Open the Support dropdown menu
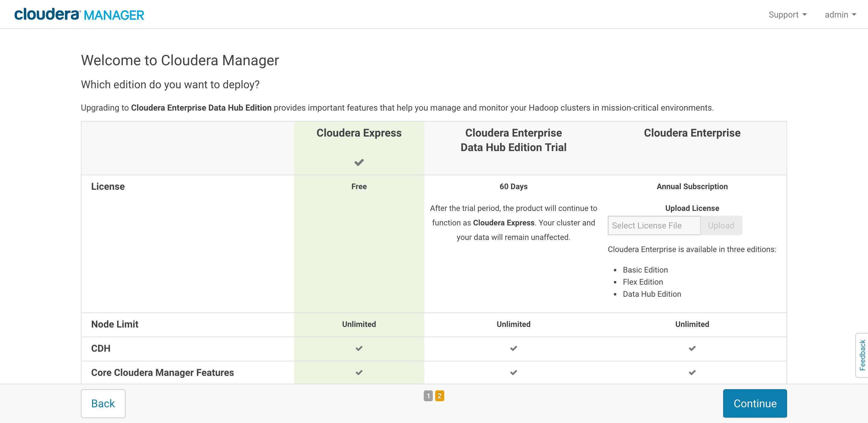 point(787,15)
